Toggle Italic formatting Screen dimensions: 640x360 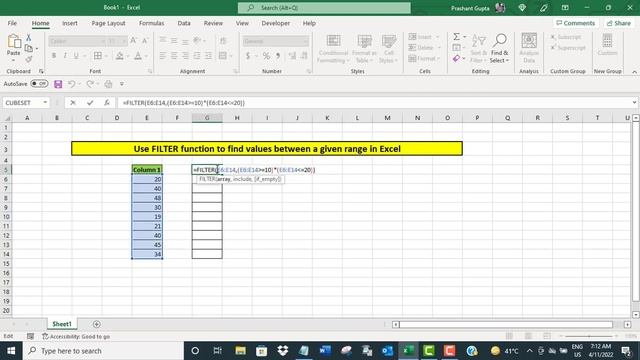click(64, 56)
